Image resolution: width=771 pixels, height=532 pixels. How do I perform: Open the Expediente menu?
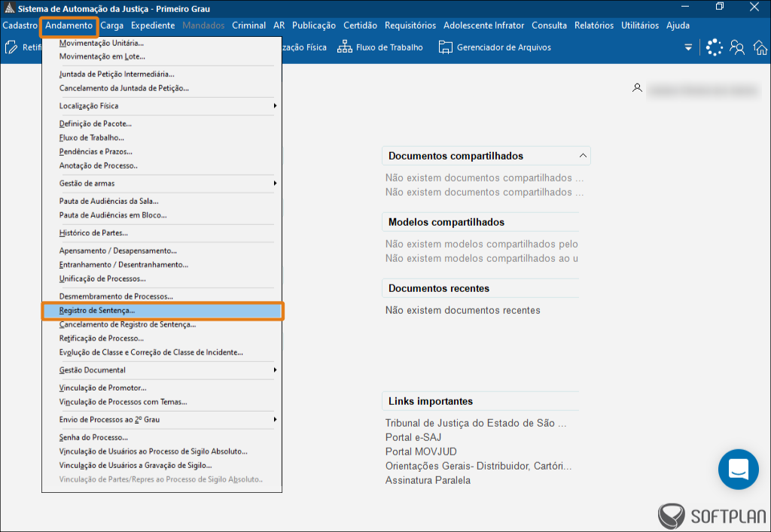point(153,26)
